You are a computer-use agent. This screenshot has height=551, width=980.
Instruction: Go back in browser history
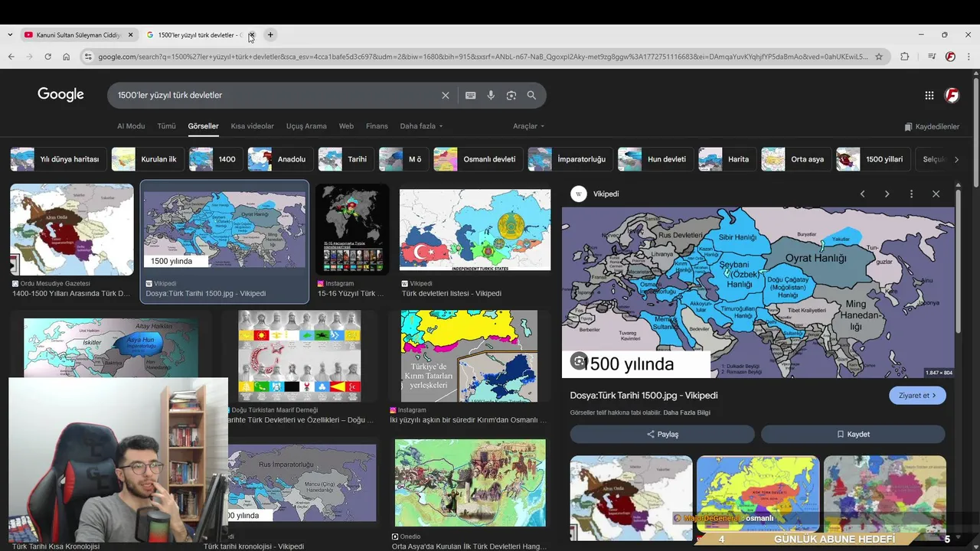[11, 57]
